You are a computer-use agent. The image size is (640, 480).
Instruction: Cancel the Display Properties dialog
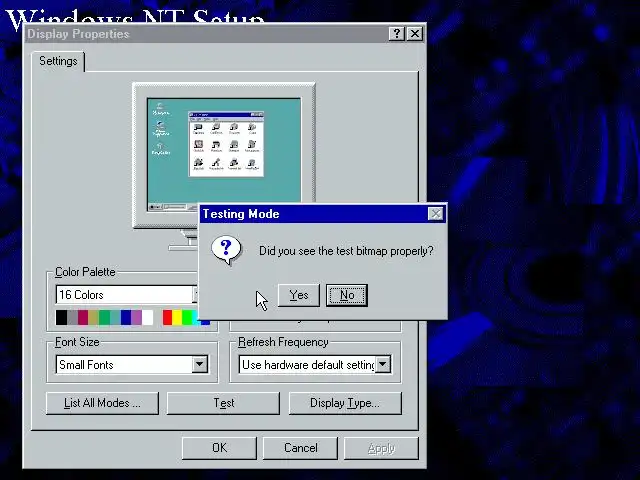300,448
